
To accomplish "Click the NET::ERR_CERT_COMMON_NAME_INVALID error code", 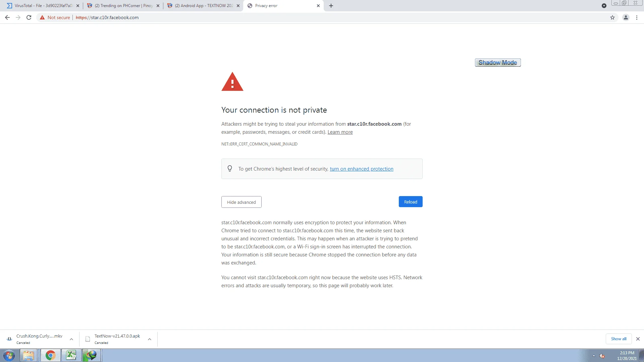I will 259,144.
